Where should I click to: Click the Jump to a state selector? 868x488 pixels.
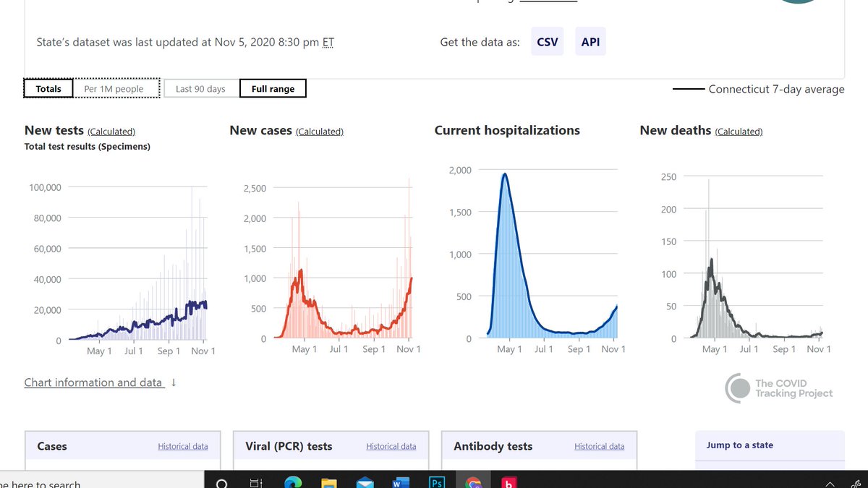[x=770, y=445]
